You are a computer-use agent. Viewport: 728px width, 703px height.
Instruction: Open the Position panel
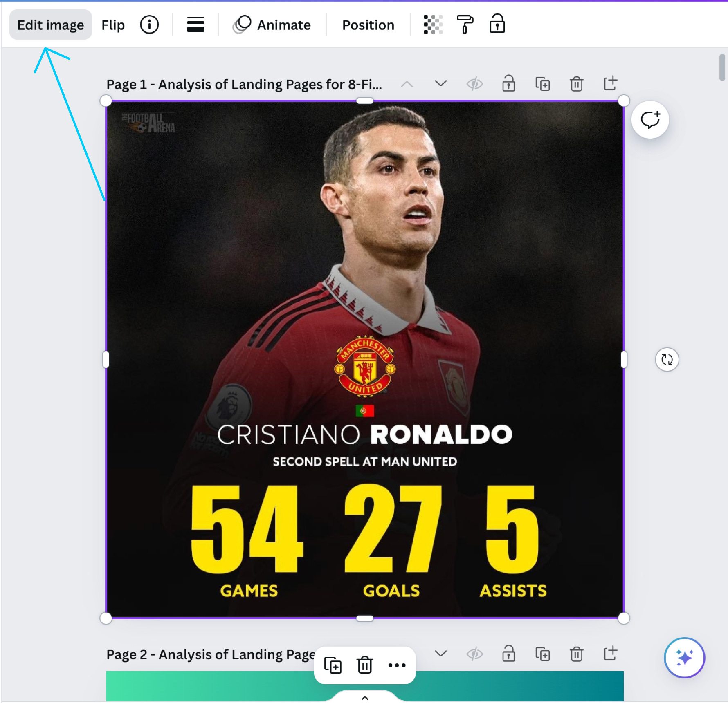368,25
